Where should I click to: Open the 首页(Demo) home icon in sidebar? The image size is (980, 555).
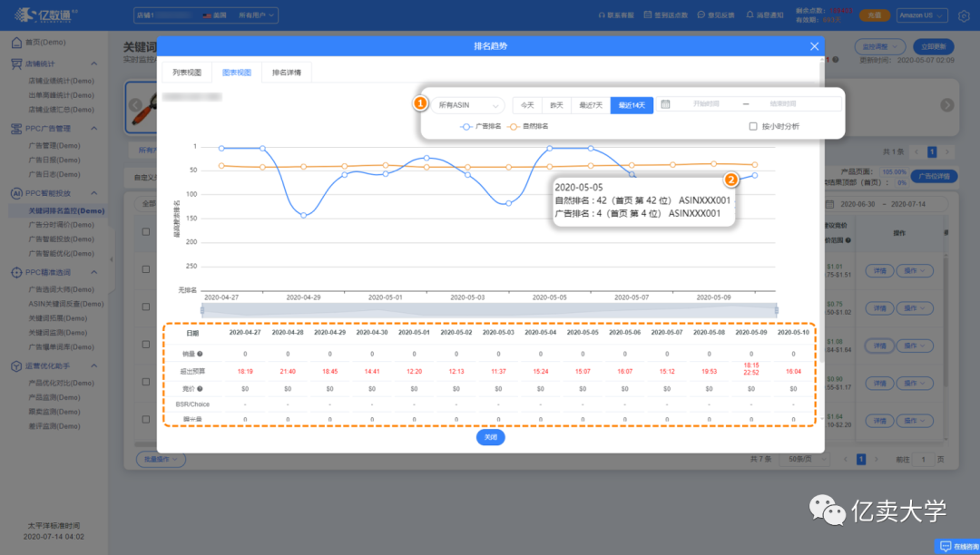(x=17, y=43)
